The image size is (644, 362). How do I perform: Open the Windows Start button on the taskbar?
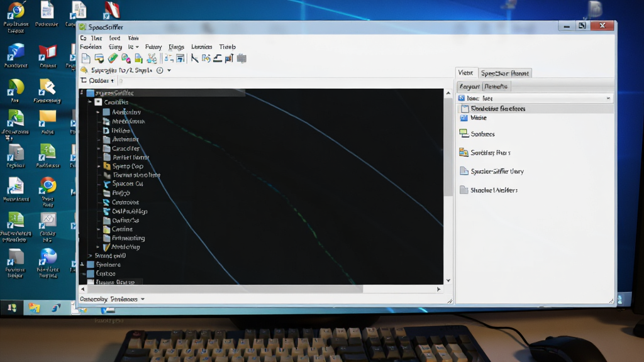12,308
